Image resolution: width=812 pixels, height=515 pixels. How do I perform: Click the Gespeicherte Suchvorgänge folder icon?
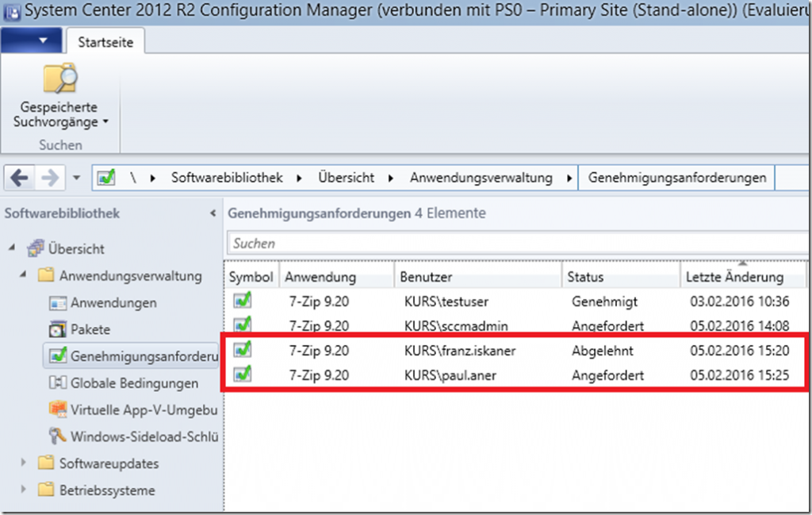pos(59,82)
